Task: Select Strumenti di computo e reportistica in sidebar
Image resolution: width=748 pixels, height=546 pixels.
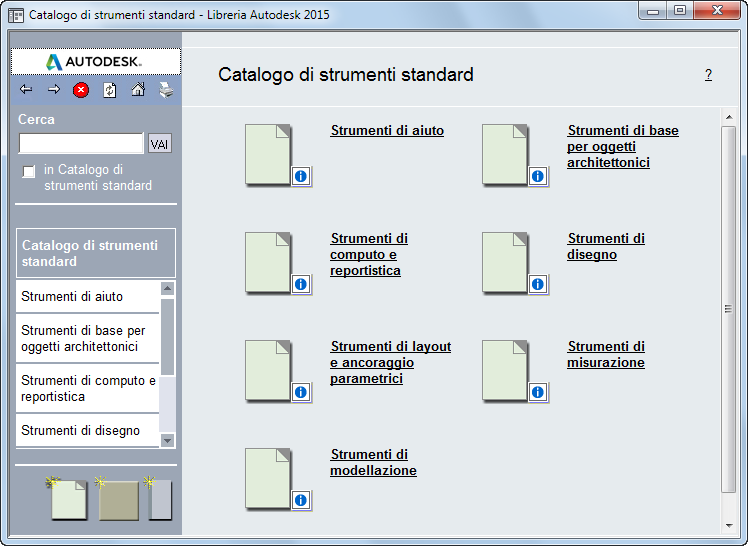Action: tap(87, 389)
